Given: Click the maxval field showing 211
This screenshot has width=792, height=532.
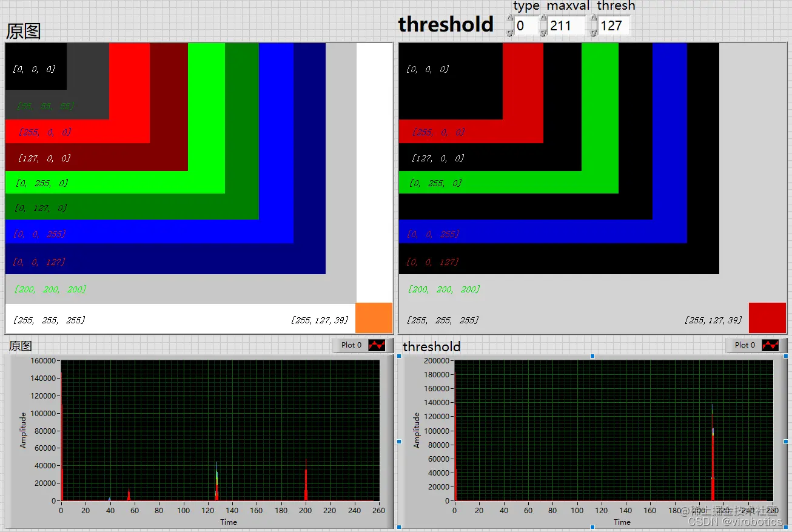Looking at the screenshot, I should [x=568, y=25].
